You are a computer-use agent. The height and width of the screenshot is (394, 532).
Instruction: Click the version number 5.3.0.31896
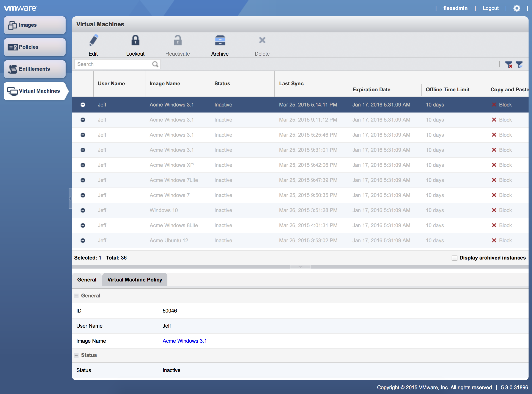514,388
